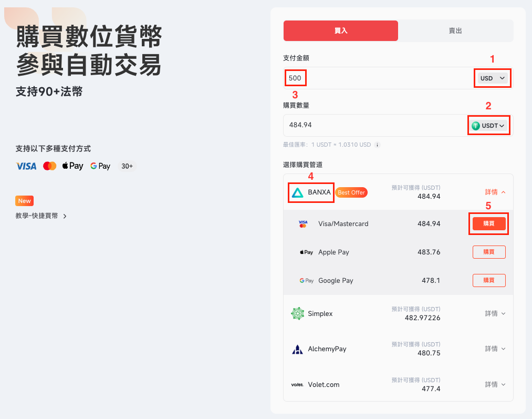Click the Simplex provider name
This screenshot has width=532, height=419.
[320, 313]
